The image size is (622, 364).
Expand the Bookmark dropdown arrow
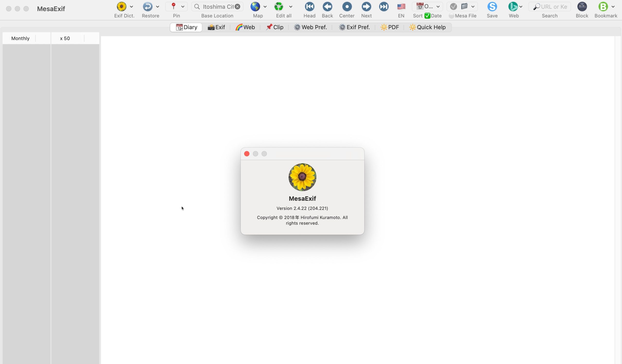click(x=613, y=7)
